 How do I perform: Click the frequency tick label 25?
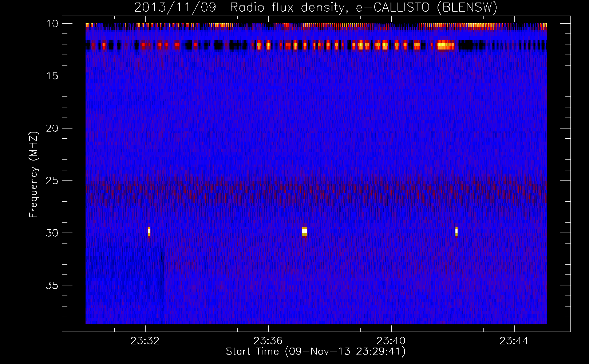(52, 181)
